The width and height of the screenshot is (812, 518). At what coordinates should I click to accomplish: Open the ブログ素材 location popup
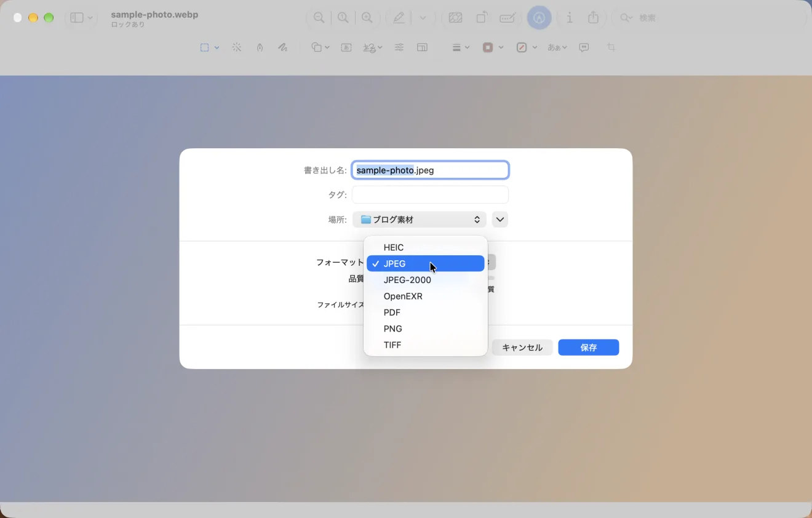click(x=420, y=220)
